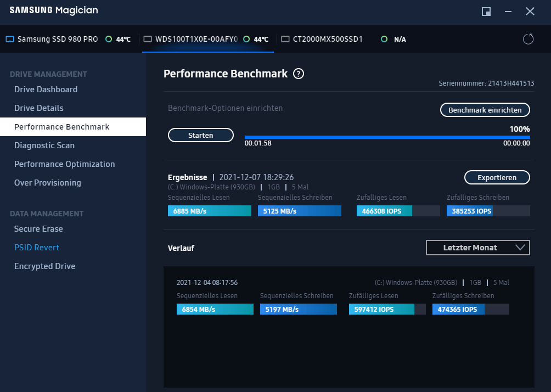Click the Starten benchmark button
Image resolution: width=551 pixels, height=392 pixels.
(201, 135)
